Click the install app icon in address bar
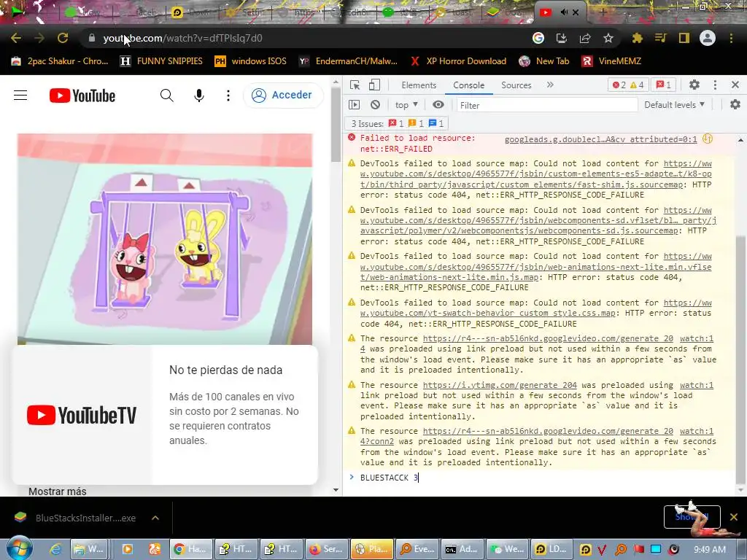Image resolution: width=747 pixels, height=560 pixels. coord(562,38)
